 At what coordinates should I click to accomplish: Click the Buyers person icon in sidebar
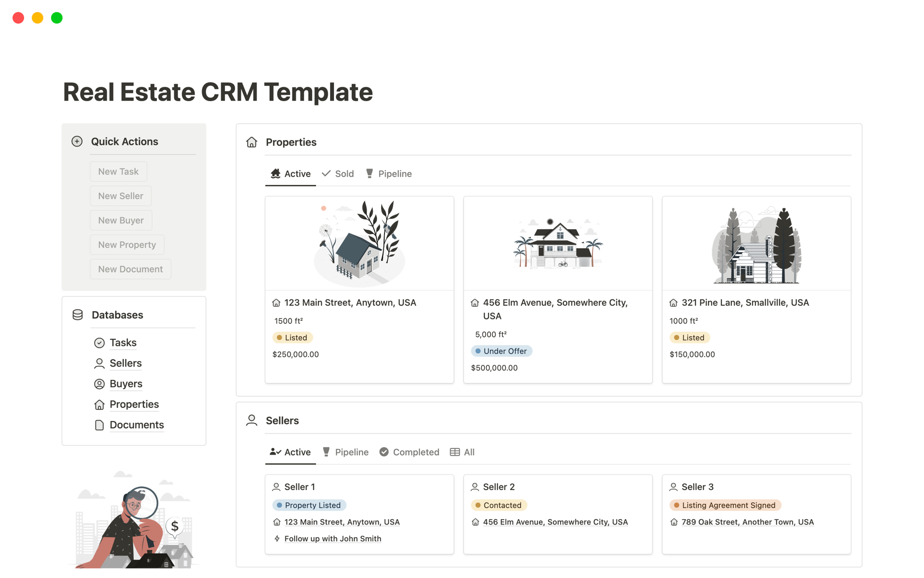click(x=99, y=384)
